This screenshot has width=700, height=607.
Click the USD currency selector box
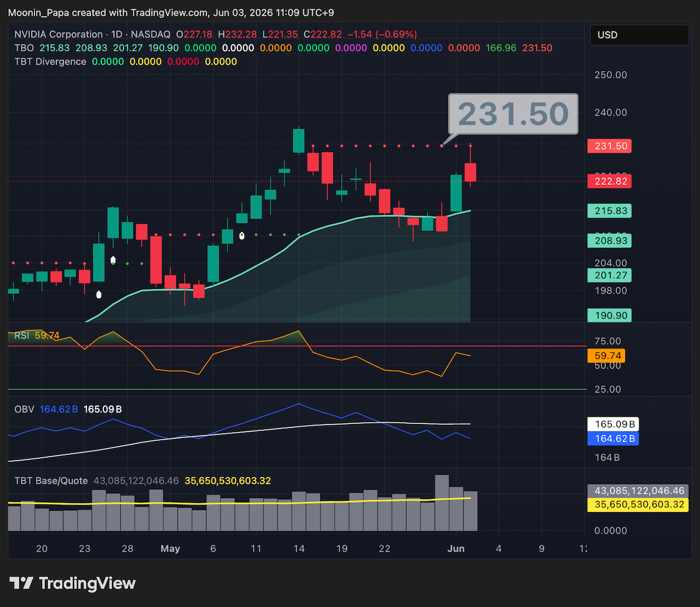tap(639, 35)
